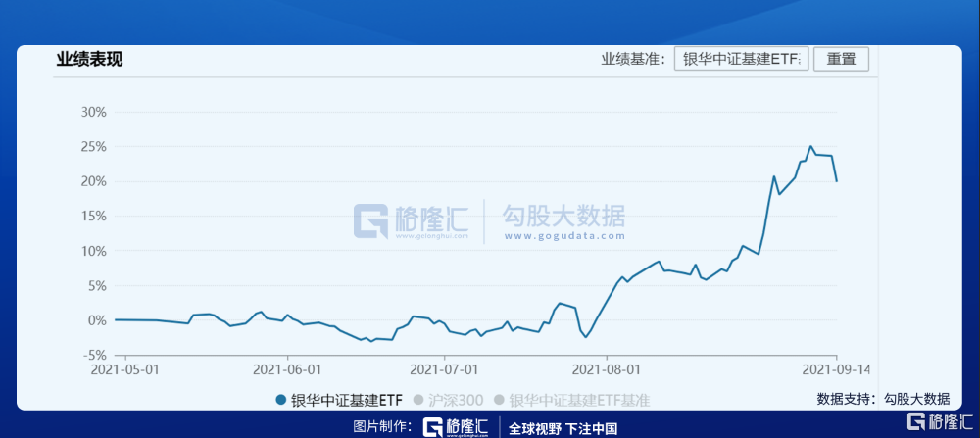Screen dimensions: 980x438
Task: Click the -5% y-axis label
Action: 95,355
